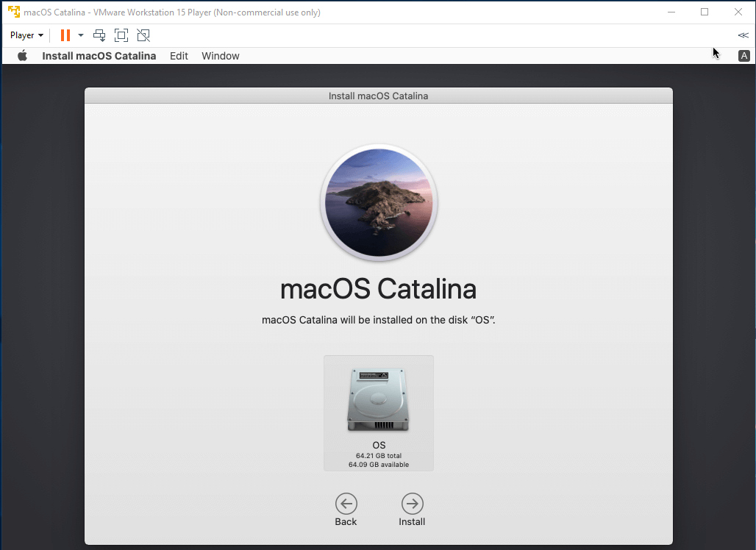Open the Window menu
Viewport: 756px width, 550px height.
coord(221,56)
